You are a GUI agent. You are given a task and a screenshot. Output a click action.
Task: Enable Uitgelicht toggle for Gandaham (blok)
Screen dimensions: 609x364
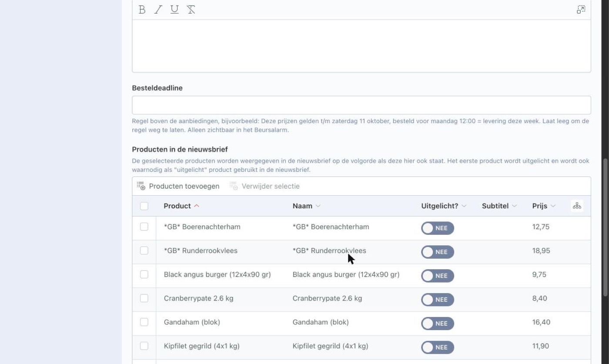point(437,324)
